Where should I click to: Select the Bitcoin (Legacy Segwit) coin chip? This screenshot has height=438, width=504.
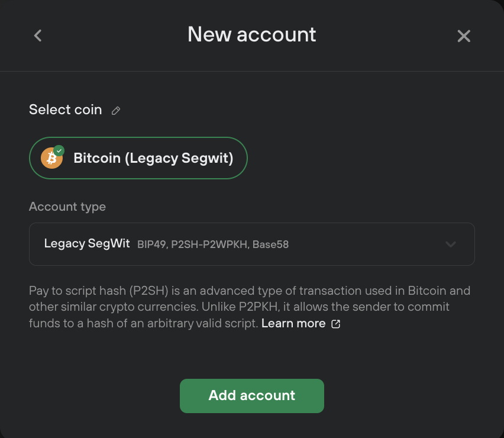point(138,158)
